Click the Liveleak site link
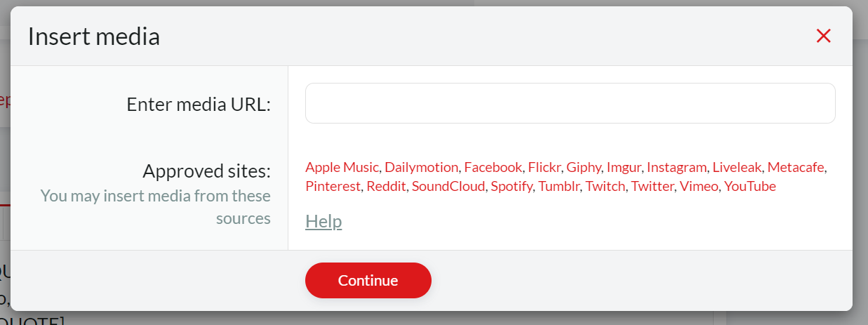This screenshot has height=325, width=868. click(x=737, y=167)
